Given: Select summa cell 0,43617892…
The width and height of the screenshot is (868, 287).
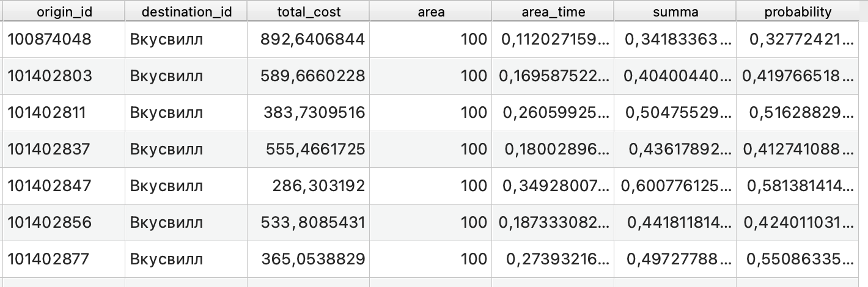Looking at the screenshot, I should [675, 150].
